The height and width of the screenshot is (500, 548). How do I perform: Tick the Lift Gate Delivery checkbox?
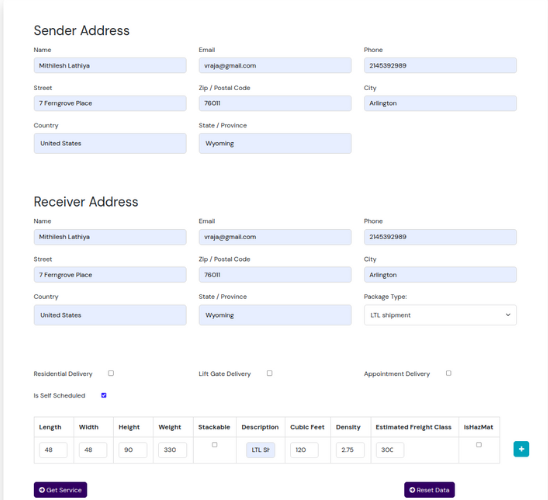(269, 373)
